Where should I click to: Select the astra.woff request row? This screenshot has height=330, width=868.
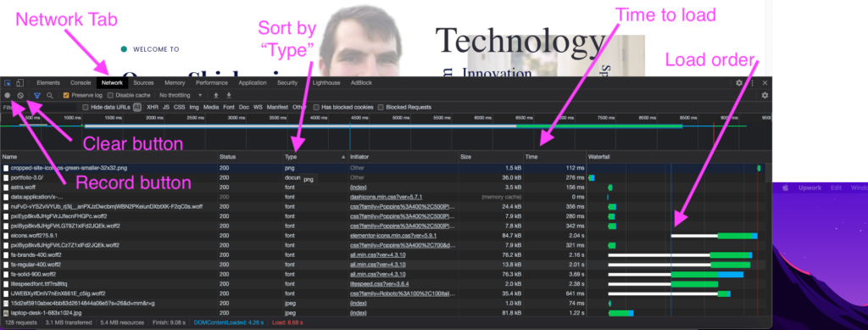click(382, 187)
